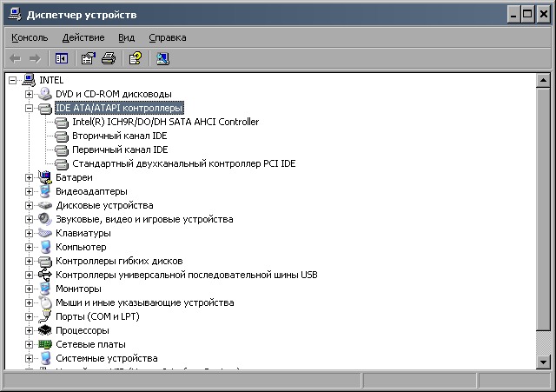Maximize the Диспетчер устройств window

[x=527, y=14]
